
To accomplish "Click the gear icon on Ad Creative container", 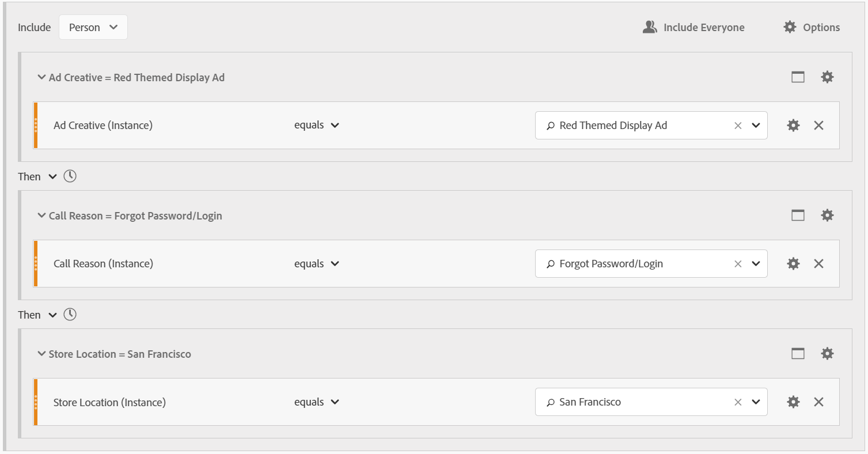I will (x=827, y=77).
